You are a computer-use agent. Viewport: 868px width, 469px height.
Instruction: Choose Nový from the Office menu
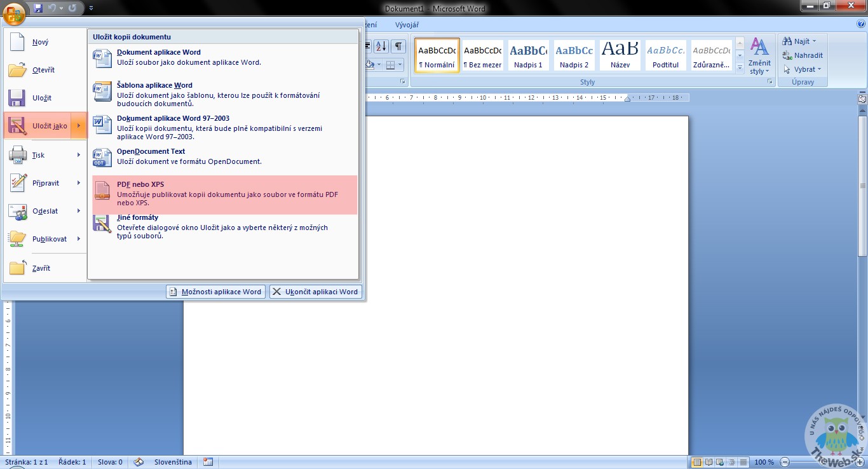(45, 42)
